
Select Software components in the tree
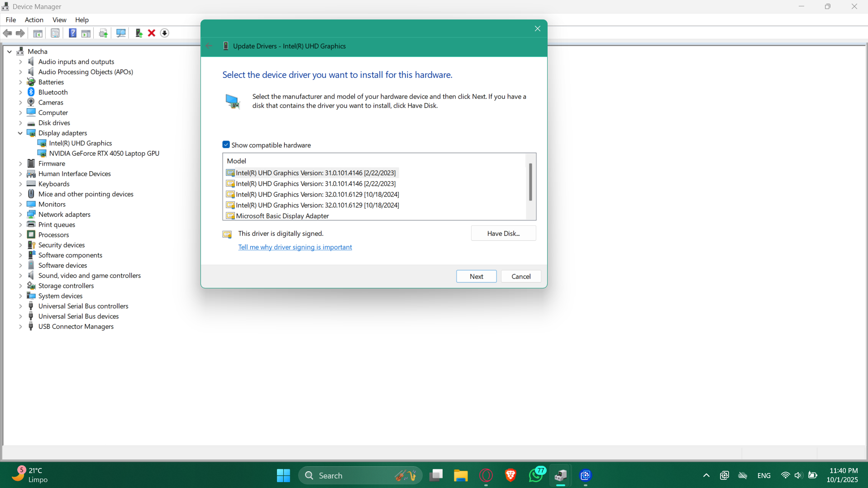click(x=70, y=255)
